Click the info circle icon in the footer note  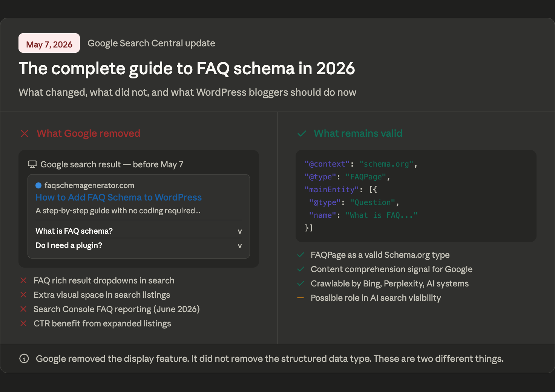[24, 358]
